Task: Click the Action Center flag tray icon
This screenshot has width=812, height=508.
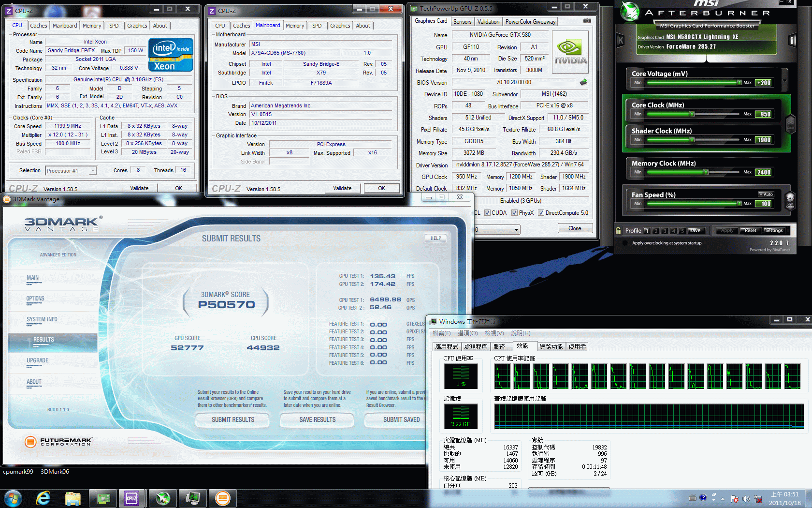Action: (735, 499)
